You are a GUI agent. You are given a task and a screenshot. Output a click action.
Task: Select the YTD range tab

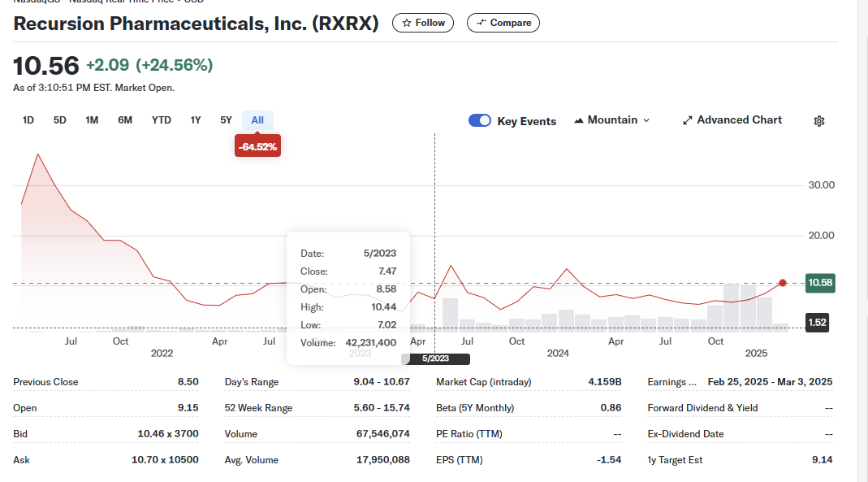[162, 120]
